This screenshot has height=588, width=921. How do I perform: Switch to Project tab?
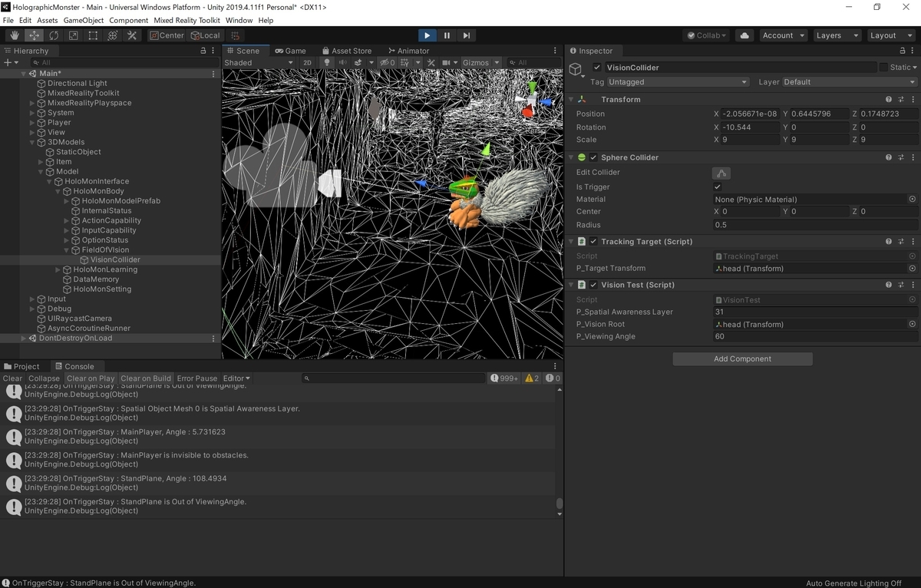pyautogui.click(x=21, y=366)
